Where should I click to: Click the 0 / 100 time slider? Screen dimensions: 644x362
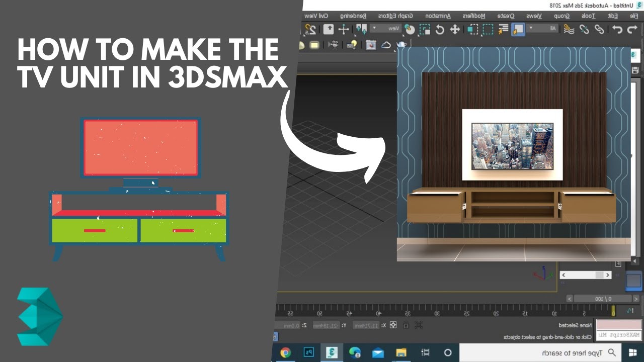[x=603, y=298]
